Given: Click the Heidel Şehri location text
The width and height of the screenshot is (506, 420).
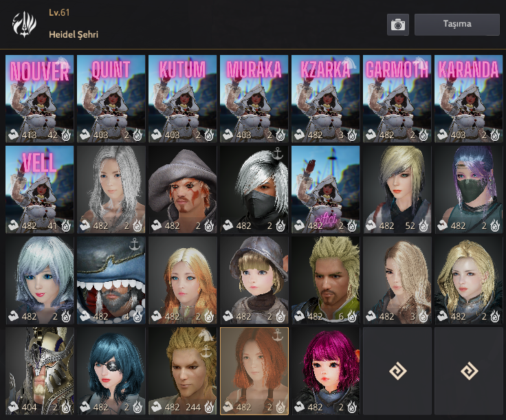Looking at the screenshot, I should coord(74,34).
